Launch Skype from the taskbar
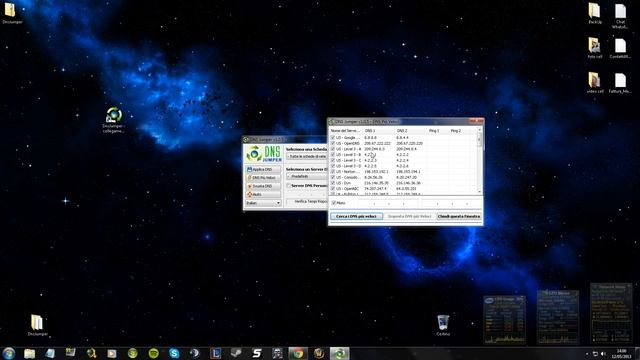The width and height of the screenshot is (640, 360). (174, 353)
